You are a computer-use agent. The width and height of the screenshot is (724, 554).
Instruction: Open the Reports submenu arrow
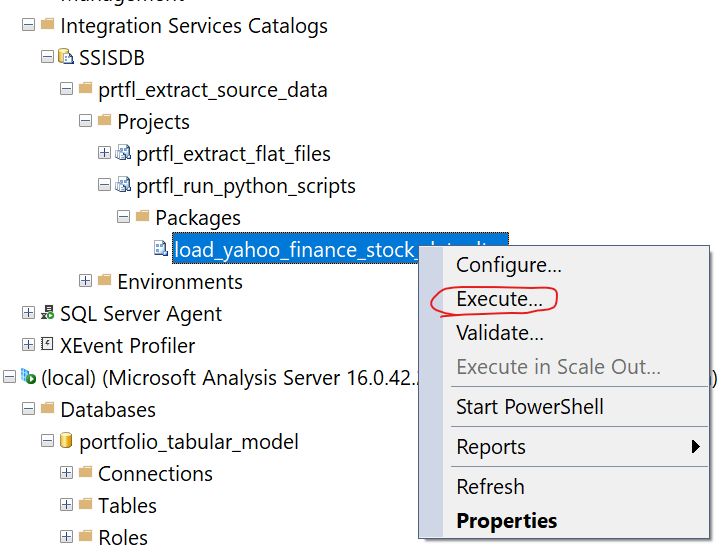(x=696, y=447)
